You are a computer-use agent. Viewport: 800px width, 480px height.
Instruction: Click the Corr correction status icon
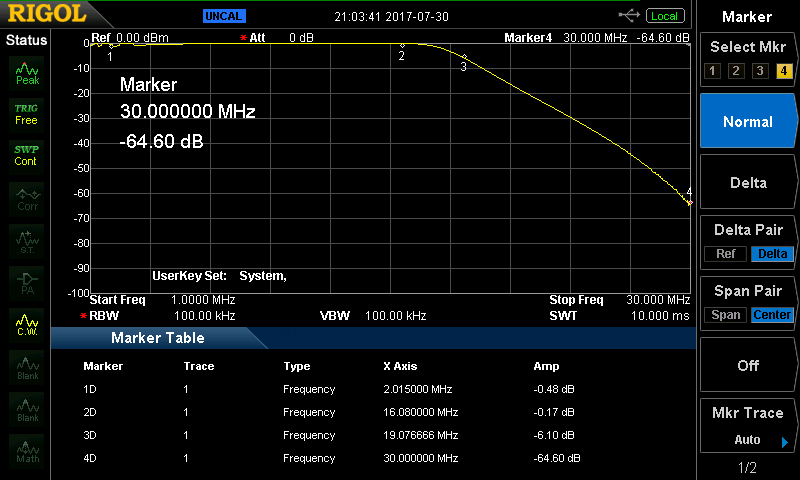point(27,198)
